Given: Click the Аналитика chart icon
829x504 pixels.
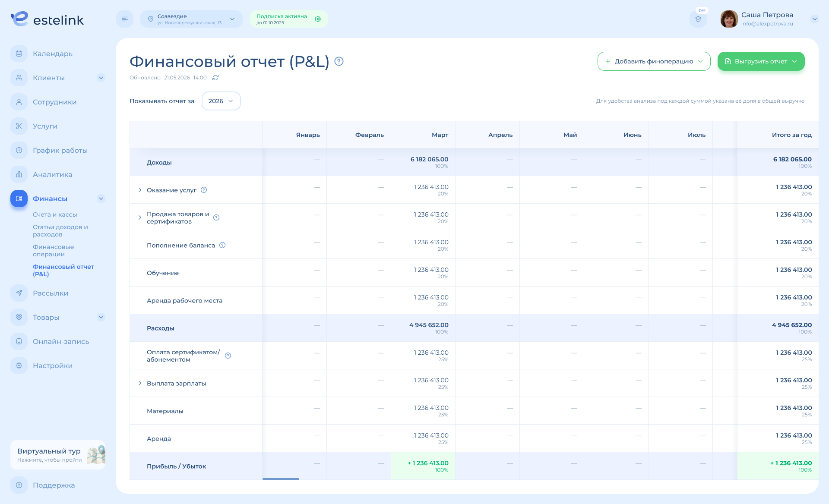Looking at the screenshot, I should pos(19,174).
